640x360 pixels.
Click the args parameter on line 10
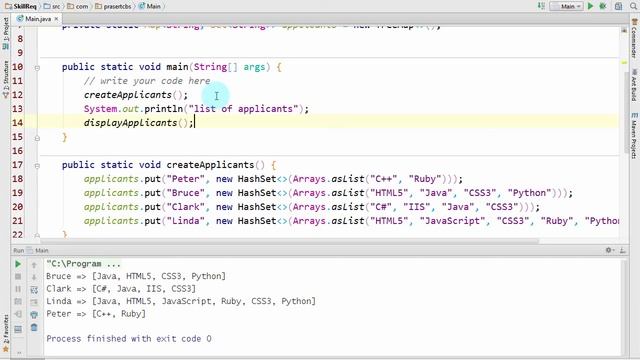[254, 67]
